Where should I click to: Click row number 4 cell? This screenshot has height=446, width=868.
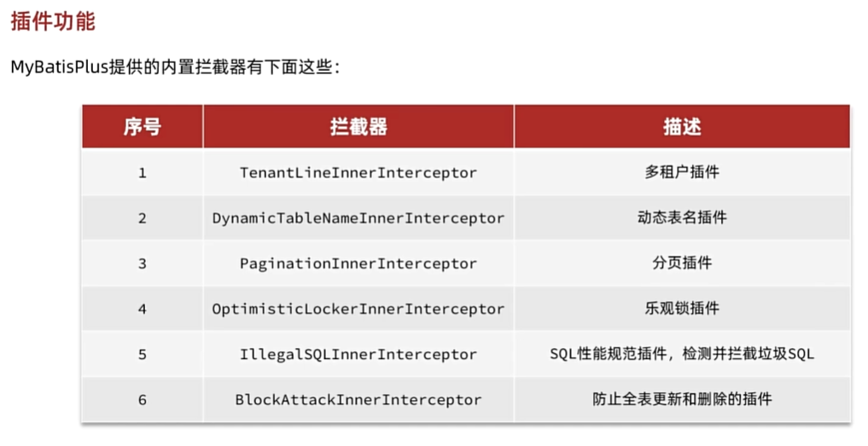(x=143, y=309)
